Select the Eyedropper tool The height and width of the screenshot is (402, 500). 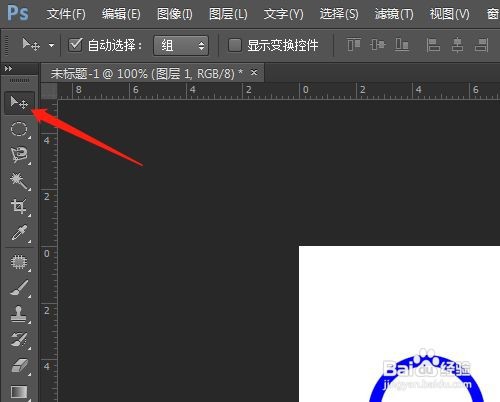[x=19, y=233]
